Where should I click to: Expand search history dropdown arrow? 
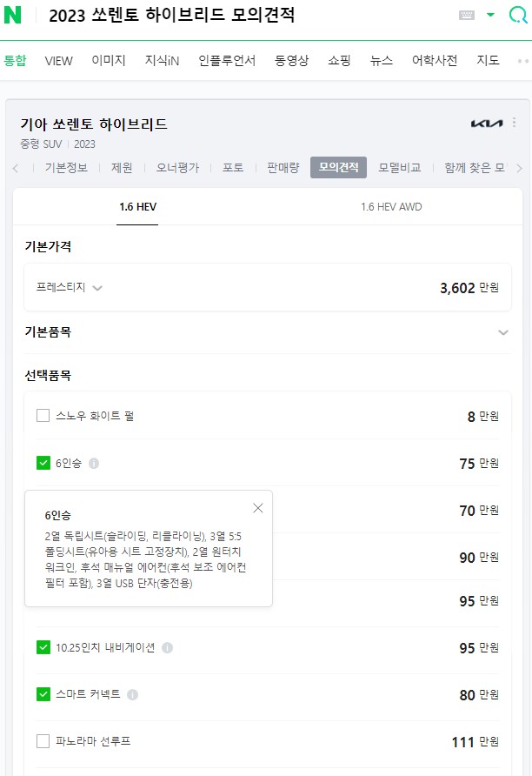point(490,15)
